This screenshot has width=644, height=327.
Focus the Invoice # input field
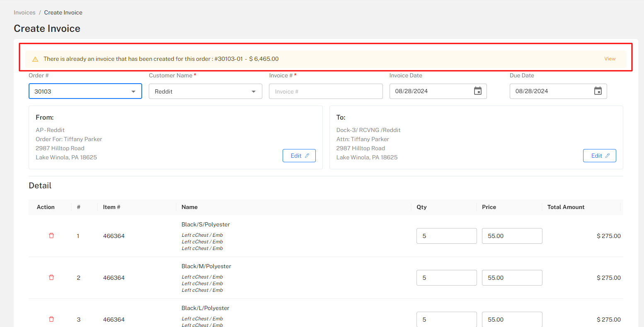pyautogui.click(x=326, y=91)
